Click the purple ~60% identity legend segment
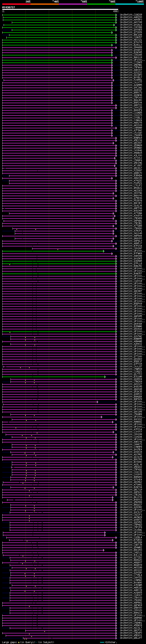The image size is (146, 644). (x=73, y=4)
